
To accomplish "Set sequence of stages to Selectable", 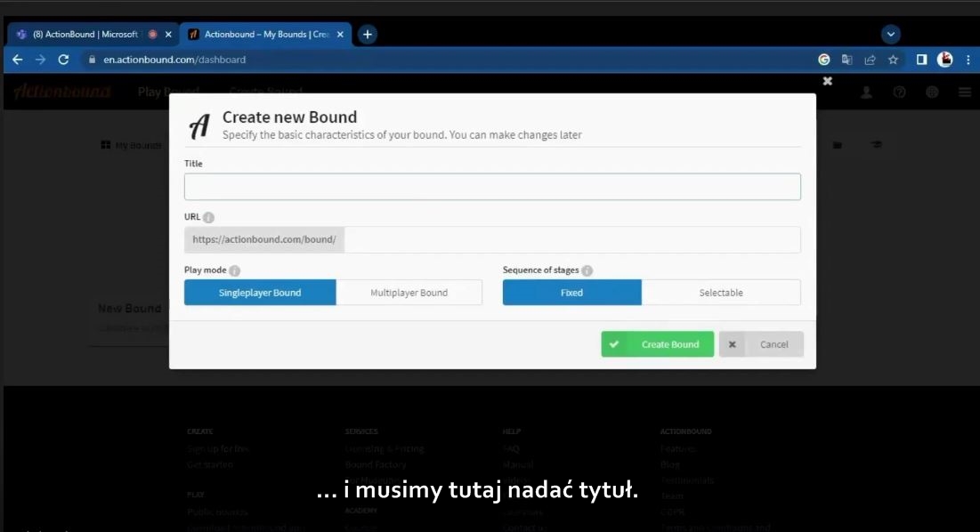I will pyautogui.click(x=720, y=293).
